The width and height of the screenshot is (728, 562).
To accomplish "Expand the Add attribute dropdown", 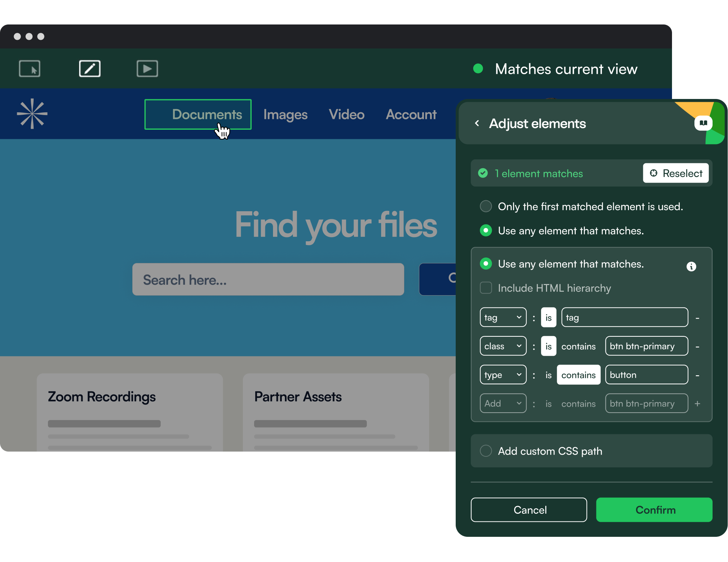I will point(502,403).
